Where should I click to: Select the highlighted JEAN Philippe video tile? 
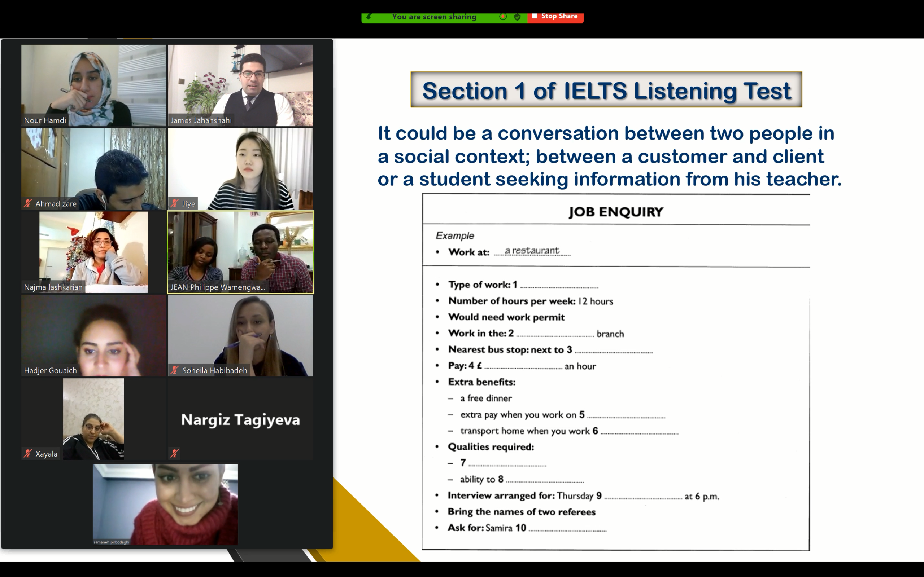tap(240, 252)
